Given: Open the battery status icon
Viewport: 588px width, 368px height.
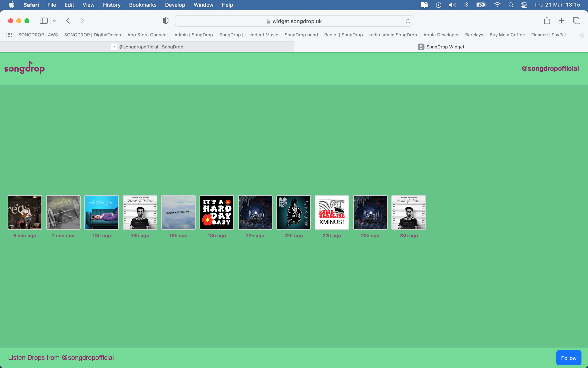Looking at the screenshot, I should pos(481,5).
